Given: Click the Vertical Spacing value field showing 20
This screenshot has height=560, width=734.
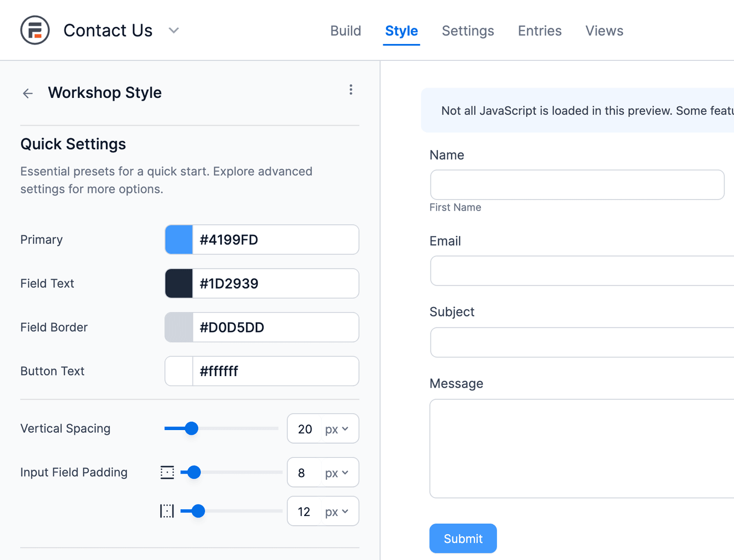Looking at the screenshot, I should [305, 429].
